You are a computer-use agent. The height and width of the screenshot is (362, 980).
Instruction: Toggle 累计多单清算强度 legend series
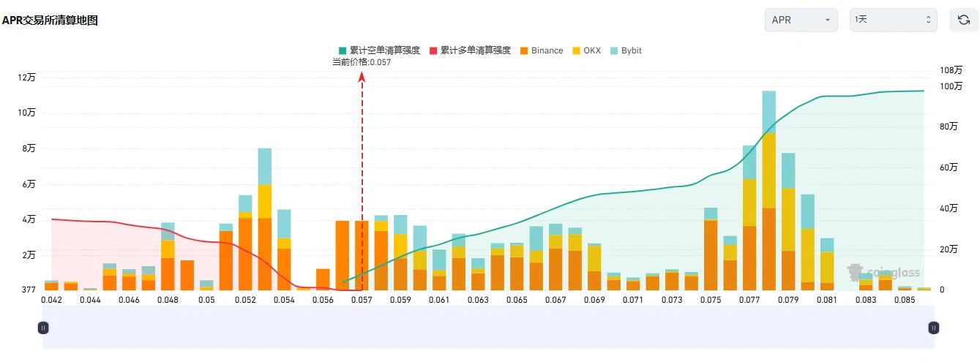click(x=469, y=50)
